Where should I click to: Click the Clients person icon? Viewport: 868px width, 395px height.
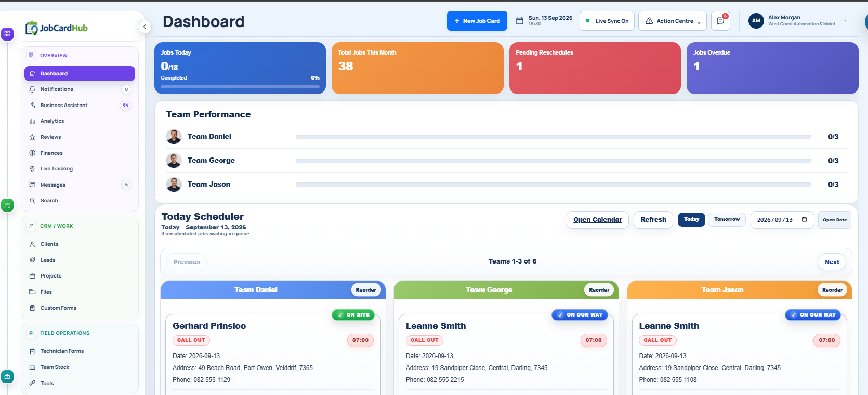(32, 244)
